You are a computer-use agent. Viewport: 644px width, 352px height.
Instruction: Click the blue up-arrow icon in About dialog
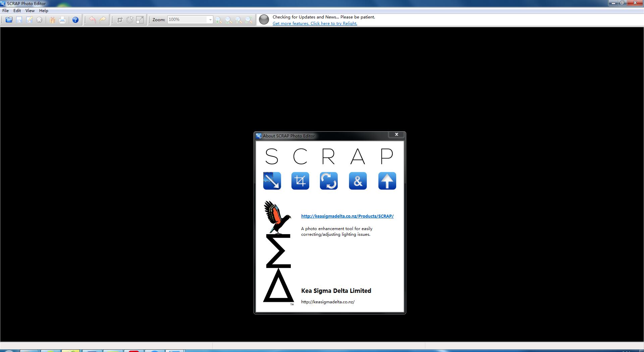pyautogui.click(x=387, y=181)
